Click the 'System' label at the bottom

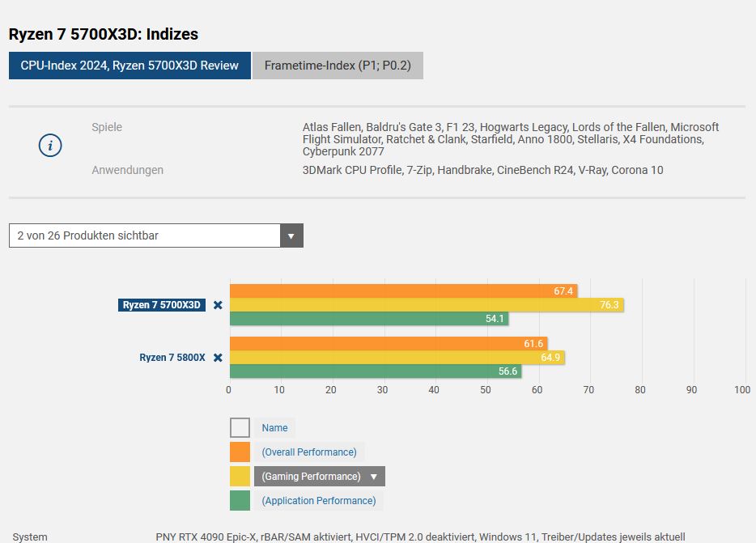coord(30,537)
